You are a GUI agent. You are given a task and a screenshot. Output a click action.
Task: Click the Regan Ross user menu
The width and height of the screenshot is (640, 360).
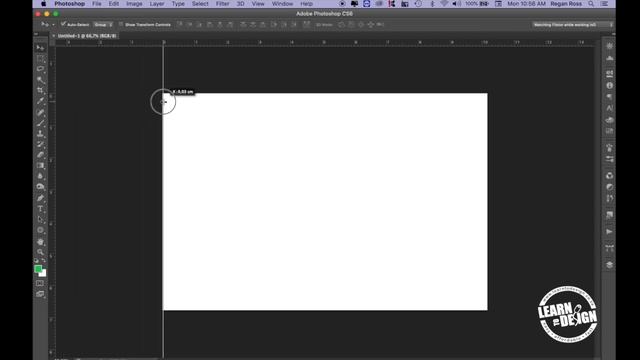[566, 4]
